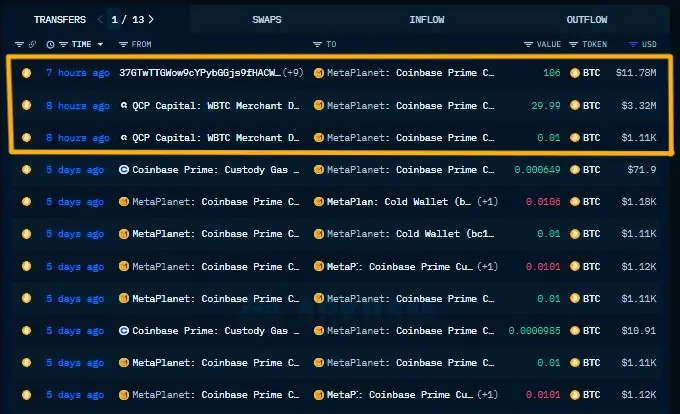Click the $1.18K USD amount

638,202
